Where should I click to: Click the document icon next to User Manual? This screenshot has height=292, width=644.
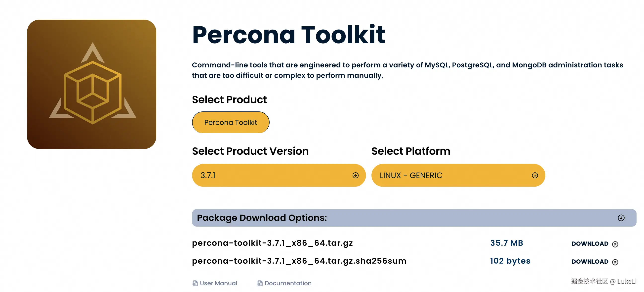tap(195, 283)
